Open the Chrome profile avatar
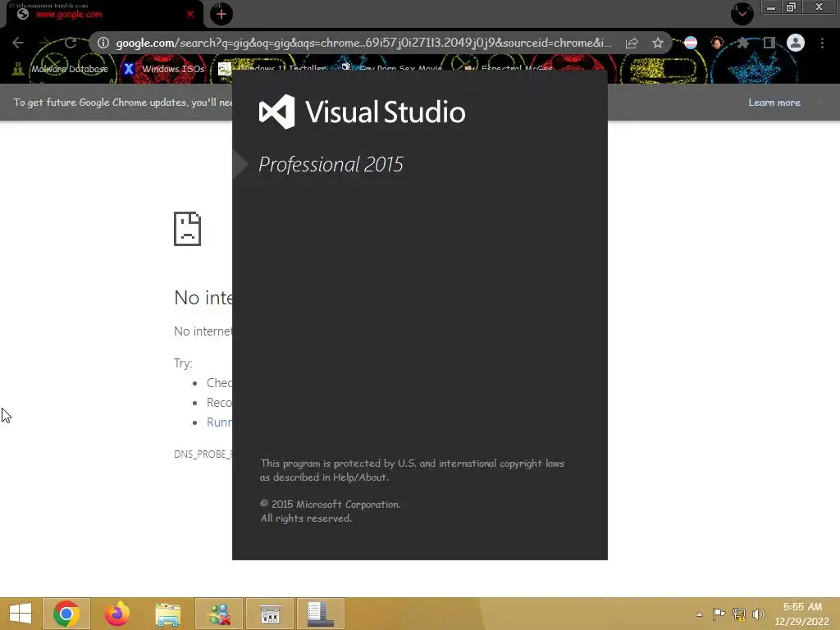Image resolution: width=840 pixels, height=630 pixels. 796,43
